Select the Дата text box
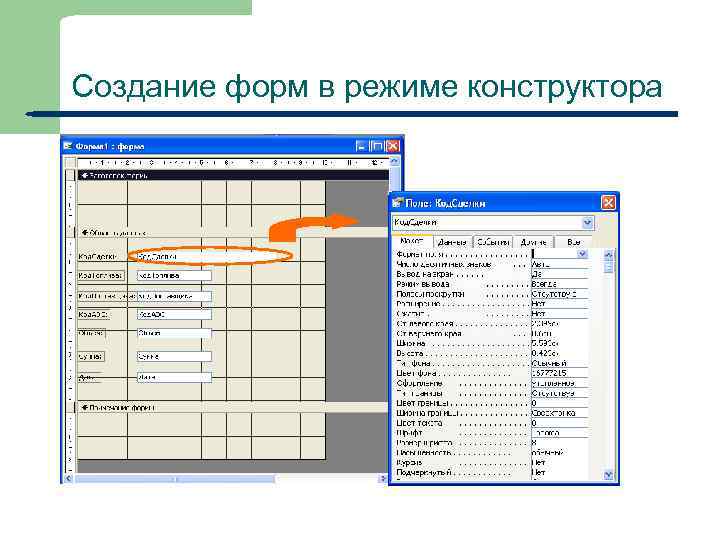The height and width of the screenshot is (540, 720). click(174, 377)
